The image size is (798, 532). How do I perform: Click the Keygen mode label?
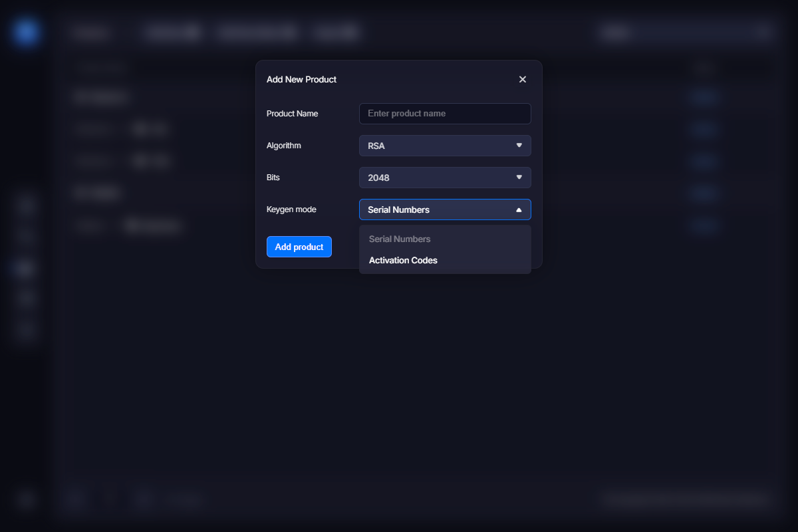click(x=291, y=209)
